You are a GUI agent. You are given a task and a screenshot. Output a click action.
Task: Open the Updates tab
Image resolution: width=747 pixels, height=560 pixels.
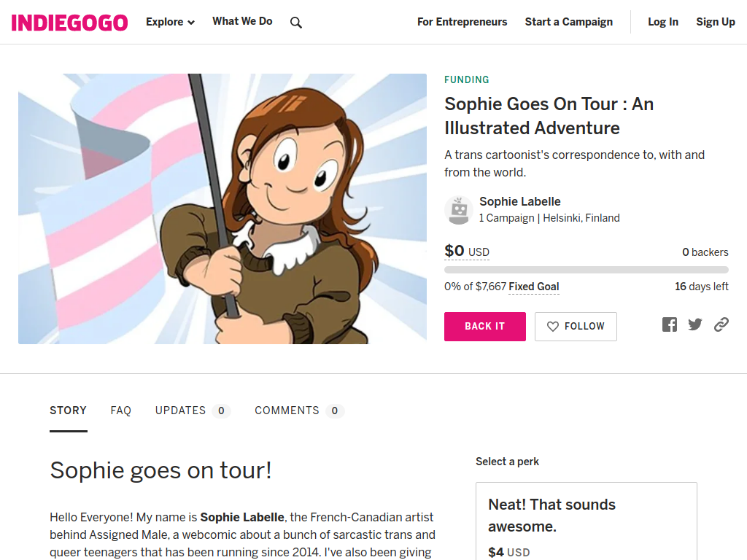(x=193, y=411)
